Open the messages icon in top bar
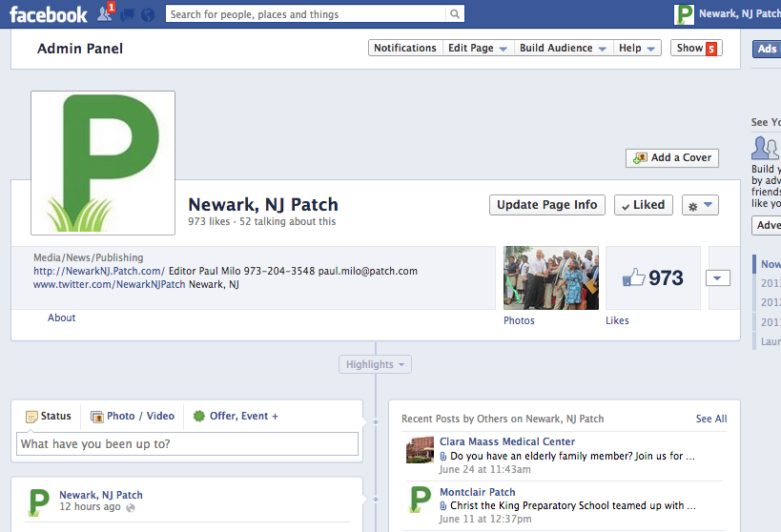Viewport: 781px width, 532px height. pyautogui.click(x=127, y=15)
